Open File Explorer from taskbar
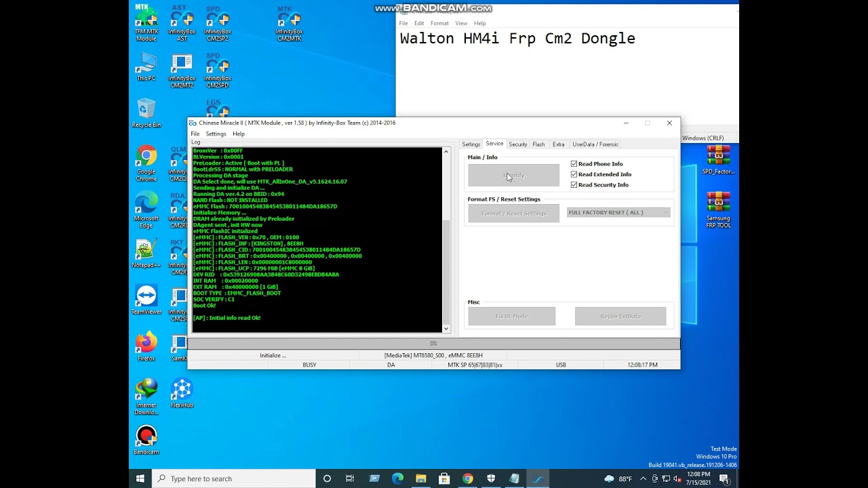Screen dimensions: 868x488 point(420,479)
